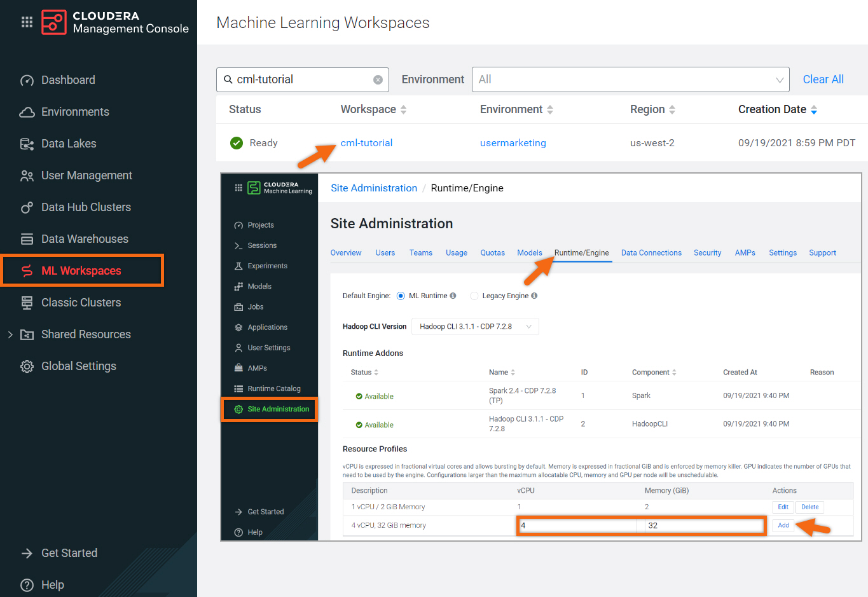Click Get Started in Management Console sidebar
Screen dimensions: 868x597
pos(69,553)
